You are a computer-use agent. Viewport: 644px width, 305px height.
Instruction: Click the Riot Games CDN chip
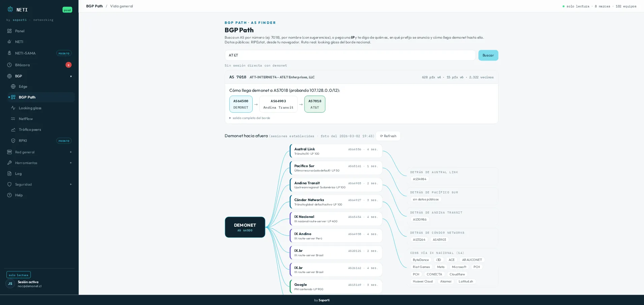[x=421, y=267]
